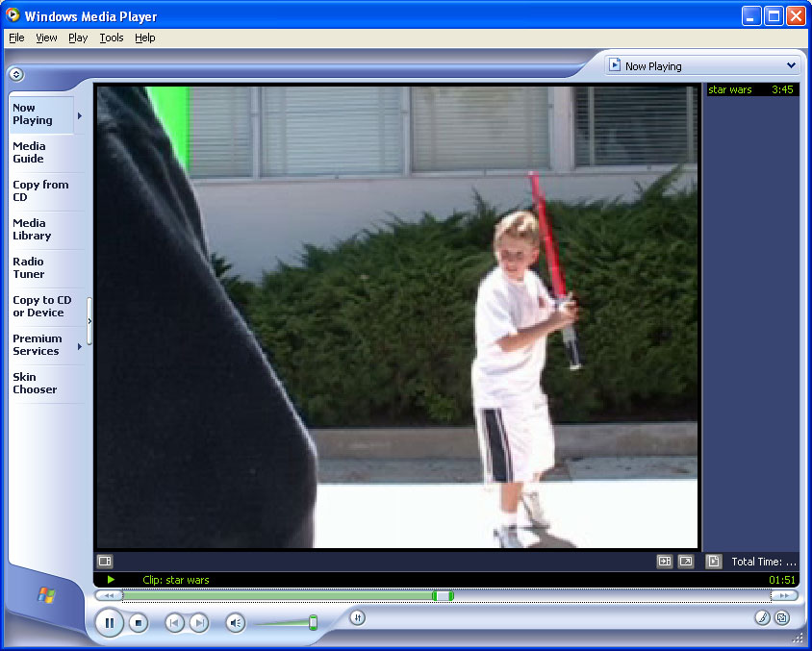The width and height of the screenshot is (812, 651).
Task: Open the Play menu
Action: pyautogui.click(x=77, y=38)
